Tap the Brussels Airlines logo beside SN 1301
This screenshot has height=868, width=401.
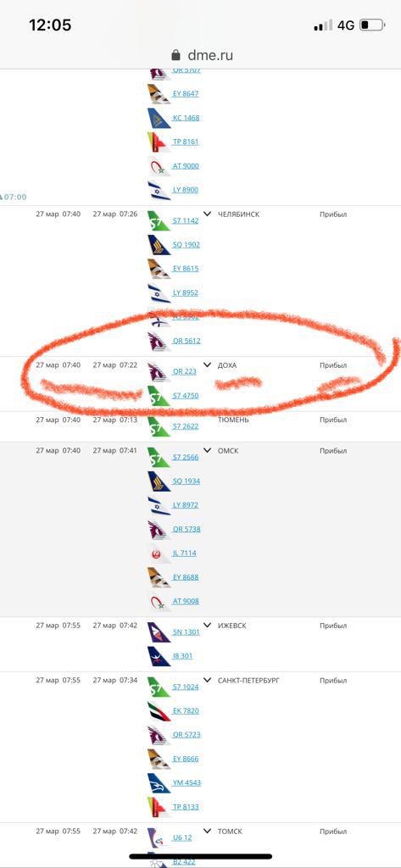click(x=159, y=632)
